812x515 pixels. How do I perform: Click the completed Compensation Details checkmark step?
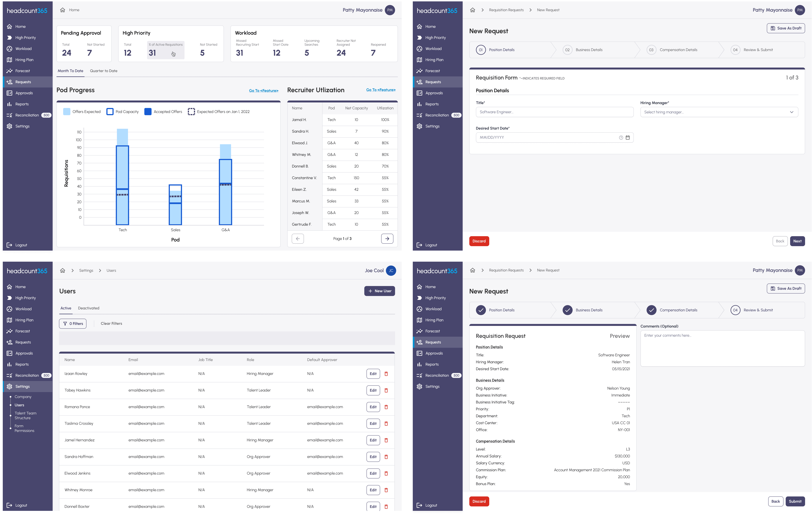coord(651,310)
